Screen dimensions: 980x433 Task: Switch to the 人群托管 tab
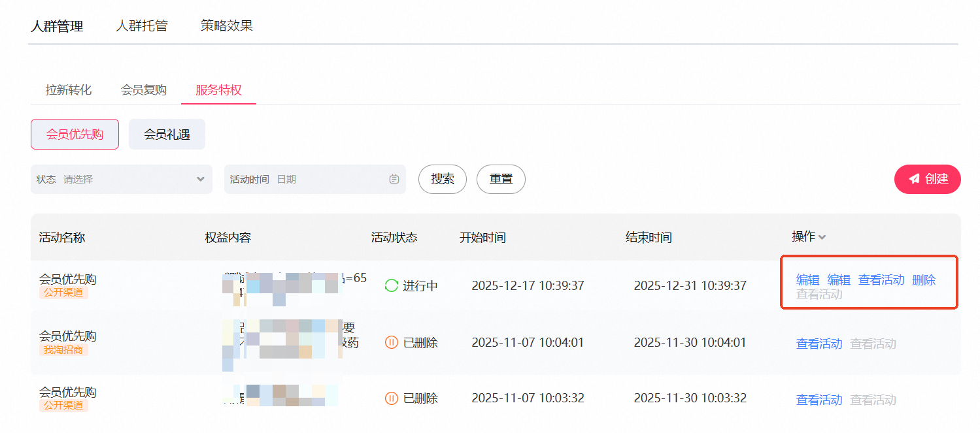coord(142,26)
